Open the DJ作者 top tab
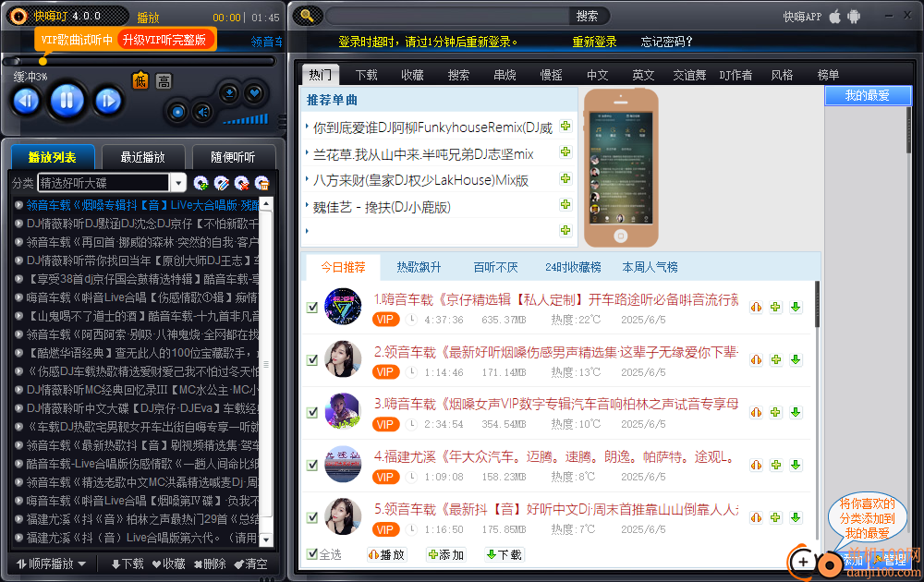Screen dimensions: 924x582 (x=736, y=75)
